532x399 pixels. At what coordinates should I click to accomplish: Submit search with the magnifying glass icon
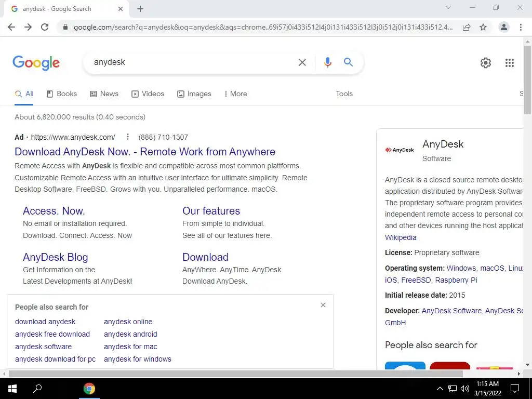[348, 62]
